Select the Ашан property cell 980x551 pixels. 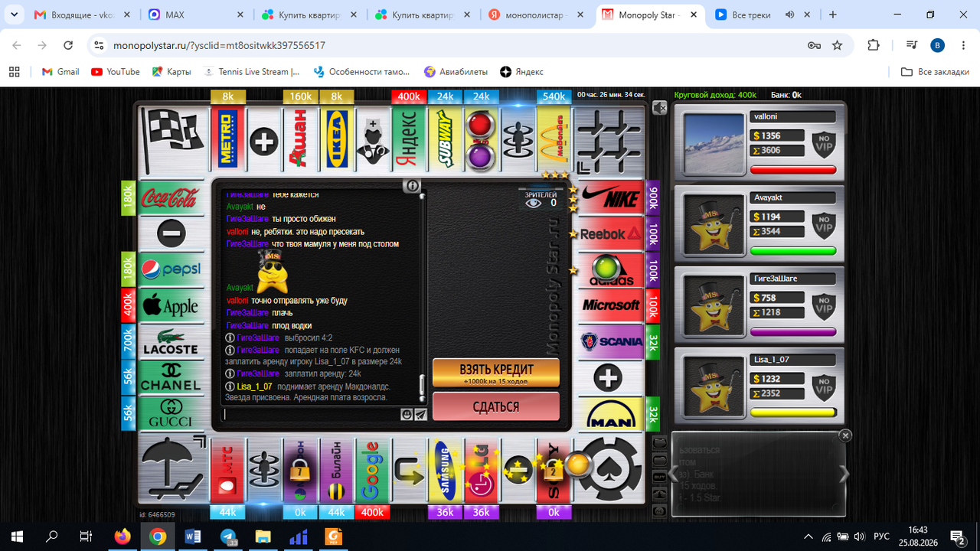pos(300,139)
